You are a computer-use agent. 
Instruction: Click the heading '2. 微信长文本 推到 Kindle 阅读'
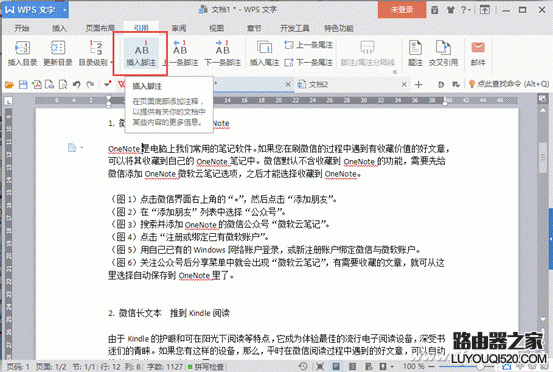(x=169, y=313)
